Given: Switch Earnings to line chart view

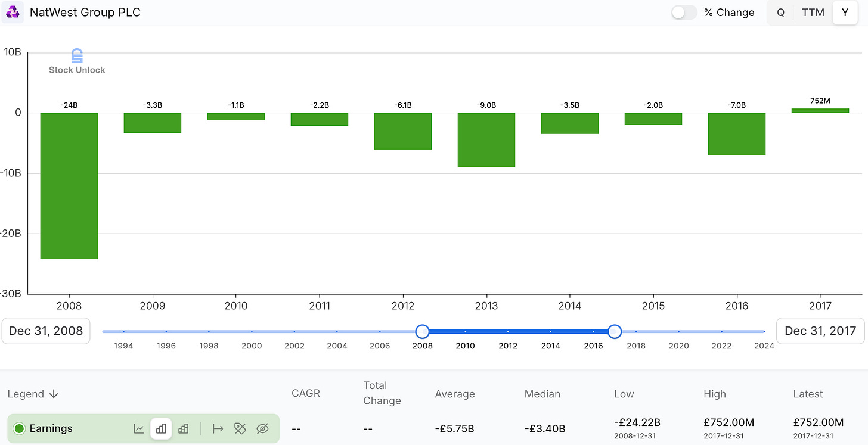Looking at the screenshot, I should (138, 428).
